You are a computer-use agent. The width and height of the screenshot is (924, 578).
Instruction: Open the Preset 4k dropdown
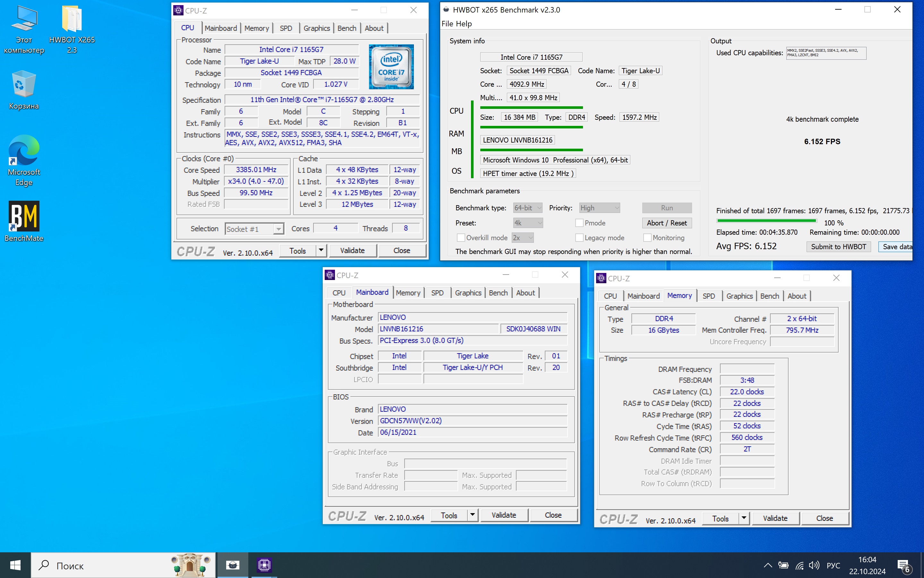[x=528, y=223]
